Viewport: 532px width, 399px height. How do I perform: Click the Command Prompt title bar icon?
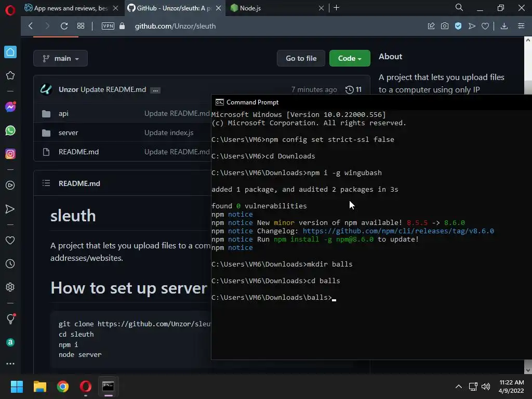click(x=220, y=102)
